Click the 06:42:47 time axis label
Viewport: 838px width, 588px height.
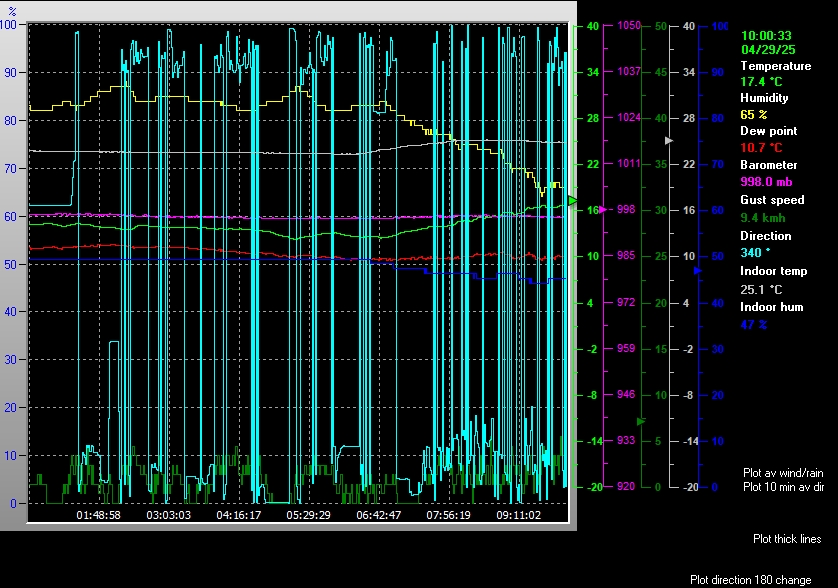pos(378,515)
